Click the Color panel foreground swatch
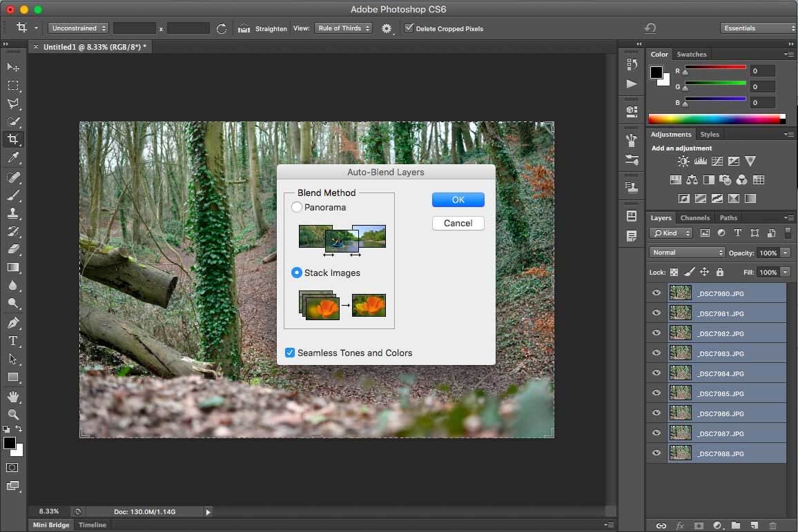 [656, 72]
